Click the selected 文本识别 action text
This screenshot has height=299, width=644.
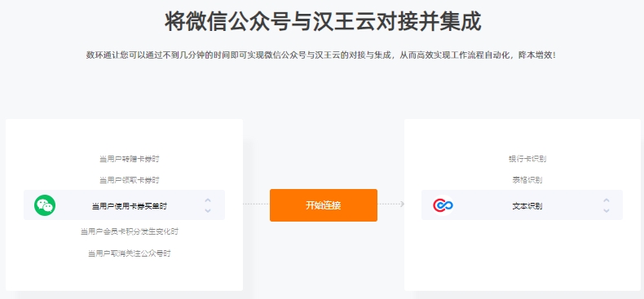(x=527, y=206)
